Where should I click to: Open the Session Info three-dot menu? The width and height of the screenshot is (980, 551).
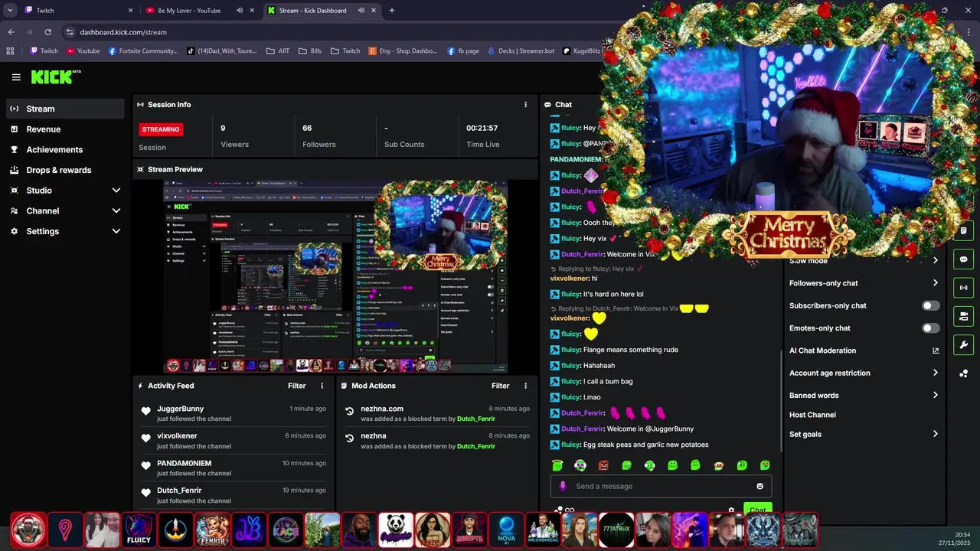tap(525, 105)
